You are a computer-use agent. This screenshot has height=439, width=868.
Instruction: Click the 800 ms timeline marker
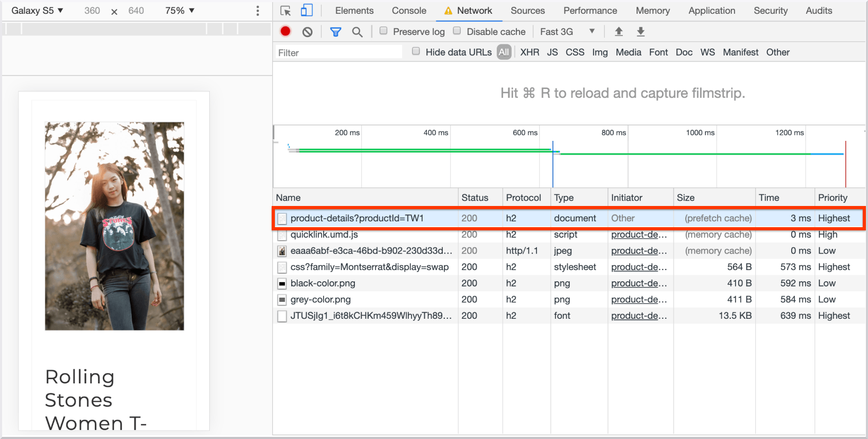tap(613, 133)
